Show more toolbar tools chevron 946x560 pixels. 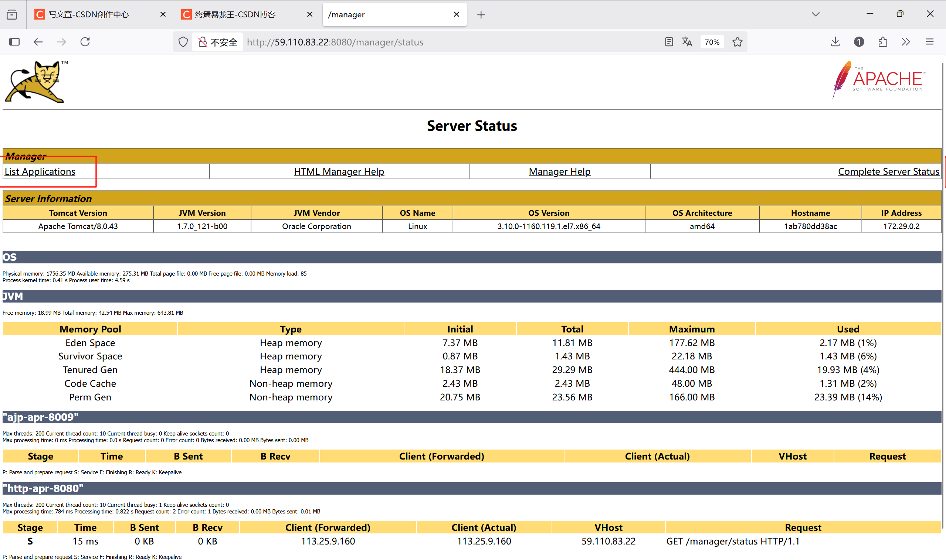[906, 42]
